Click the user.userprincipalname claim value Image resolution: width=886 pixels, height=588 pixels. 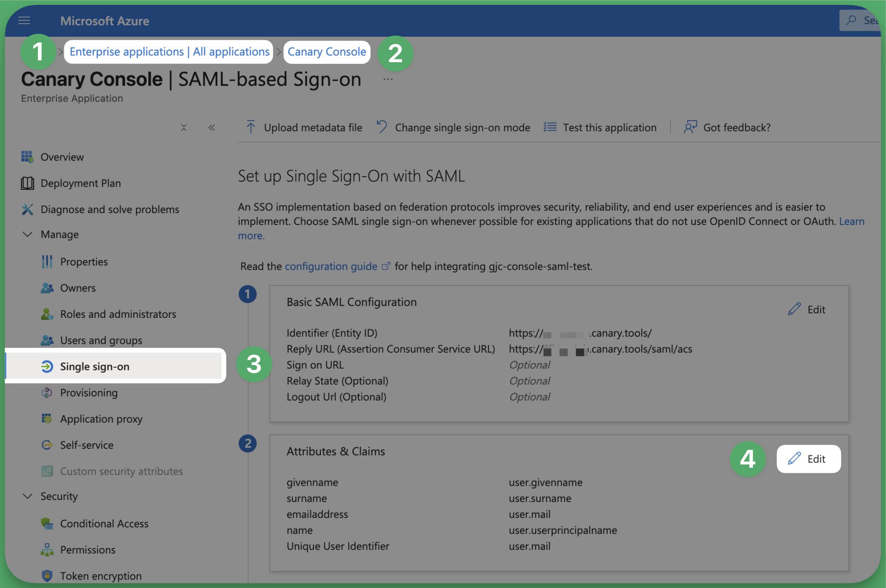click(x=563, y=530)
